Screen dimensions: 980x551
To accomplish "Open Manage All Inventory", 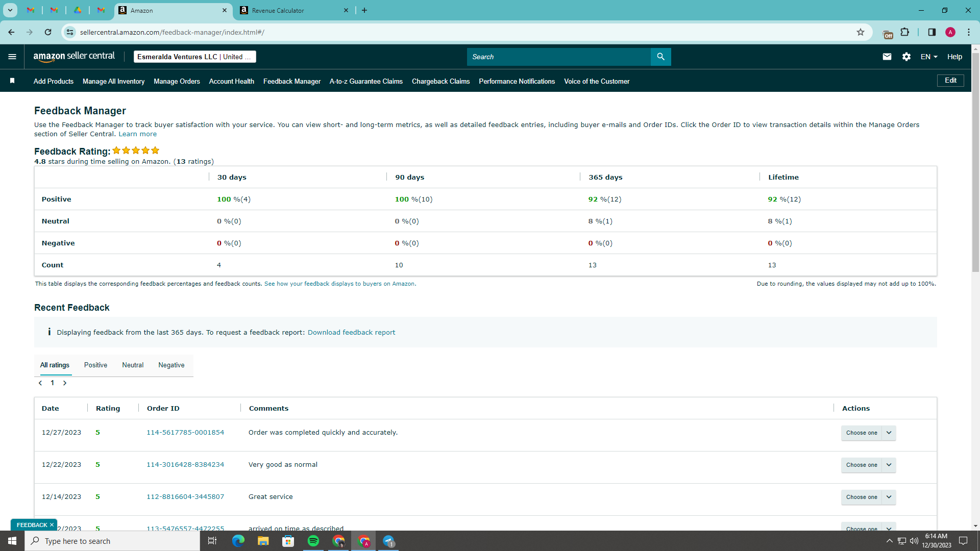I will coord(113,81).
